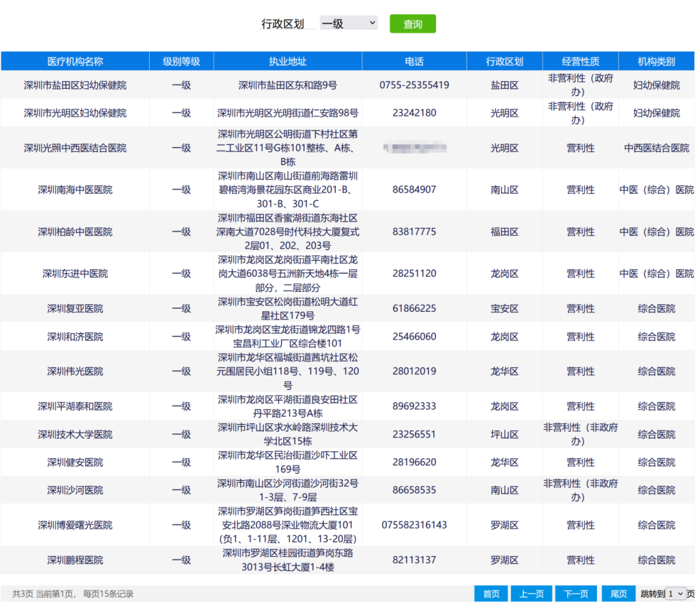Click phone number 23242180
700x608 pixels.
pos(414,113)
